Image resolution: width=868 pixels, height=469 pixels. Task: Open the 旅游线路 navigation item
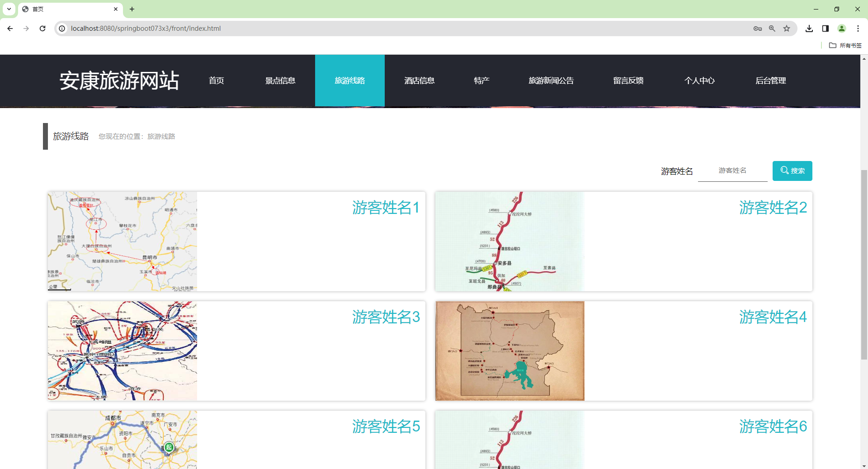350,81
